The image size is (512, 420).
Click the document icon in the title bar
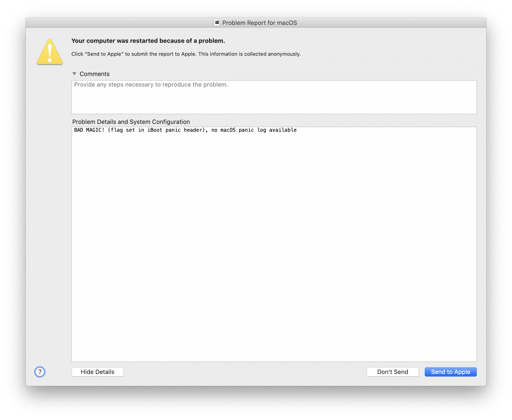pyautogui.click(x=217, y=23)
